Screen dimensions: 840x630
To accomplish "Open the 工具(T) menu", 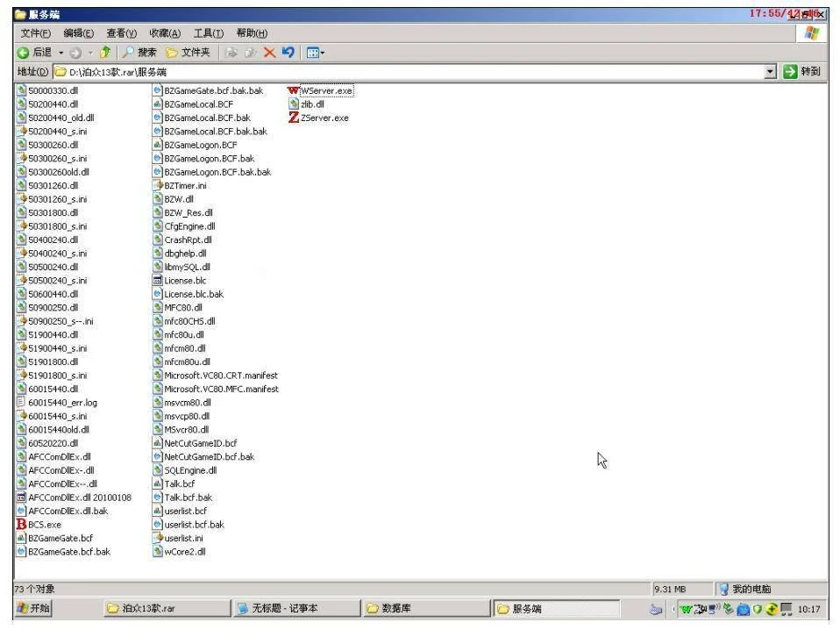I will pos(208,33).
